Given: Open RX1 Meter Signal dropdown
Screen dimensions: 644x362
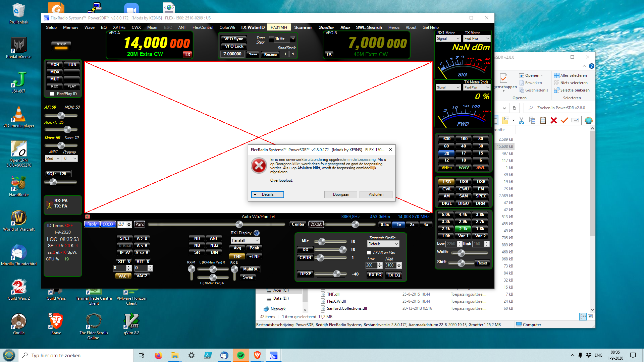Looking at the screenshot, I should pos(448,39).
